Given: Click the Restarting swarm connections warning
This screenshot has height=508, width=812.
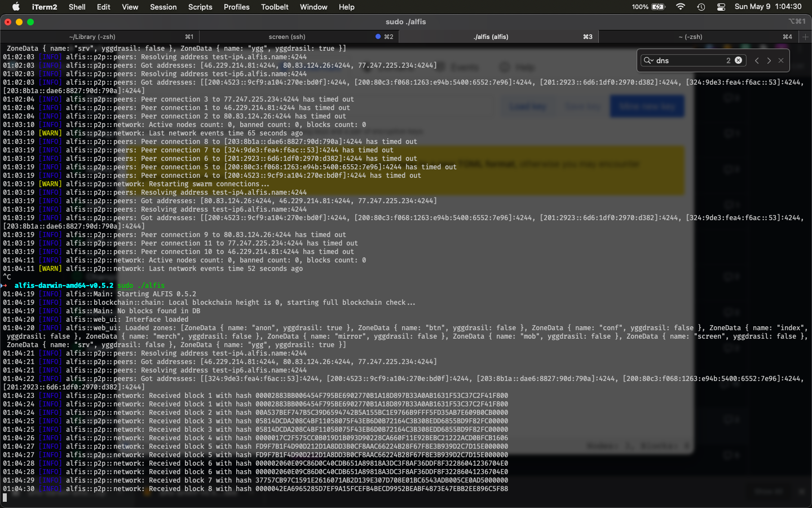Looking at the screenshot, I should coord(136,184).
